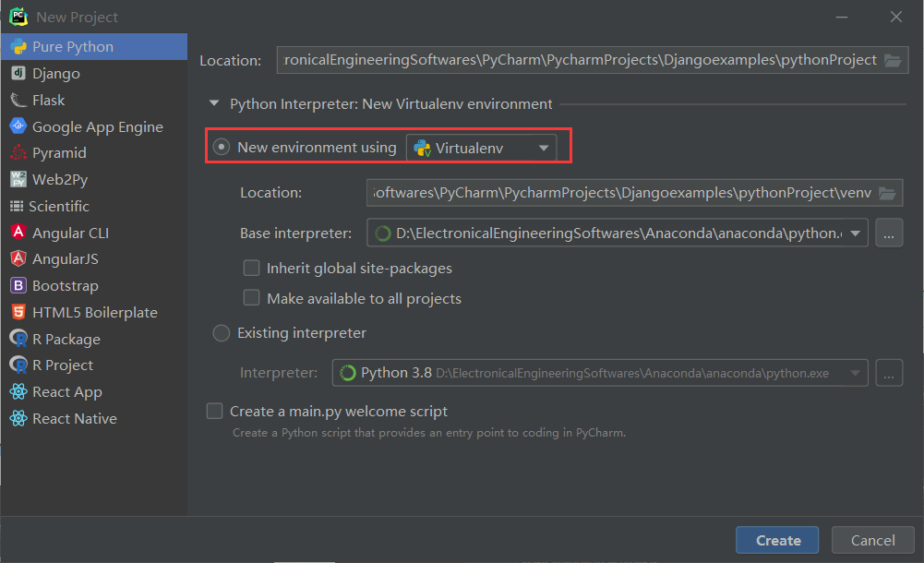The height and width of the screenshot is (563, 924).
Task: Click the R Package icon
Action: point(18,338)
